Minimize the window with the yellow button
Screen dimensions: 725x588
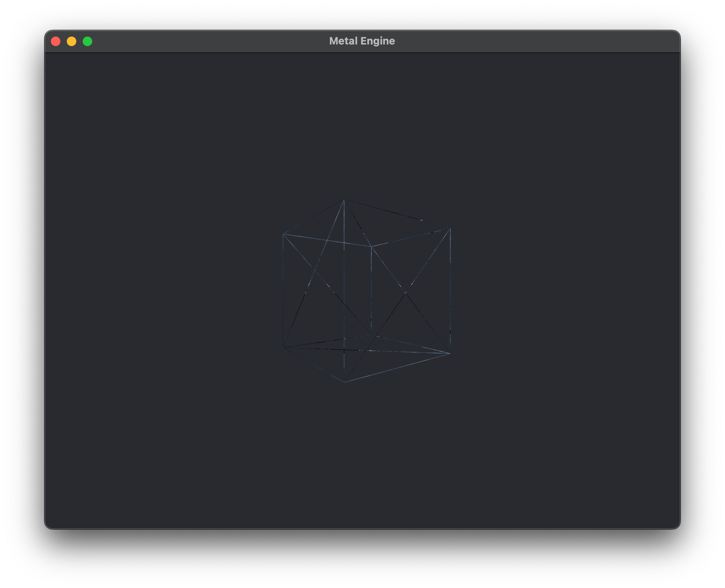pyautogui.click(x=72, y=41)
